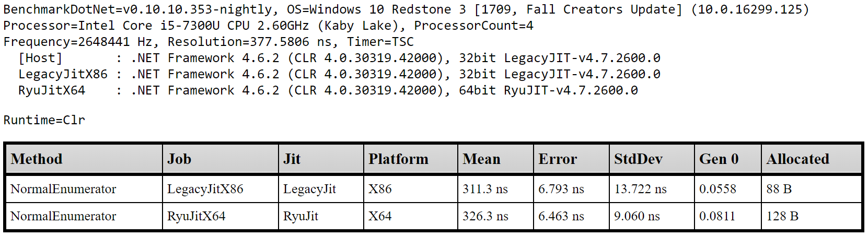The height and width of the screenshot is (236, 868).
Task: Select the Mean column header
Action: (x=496, y=159)
